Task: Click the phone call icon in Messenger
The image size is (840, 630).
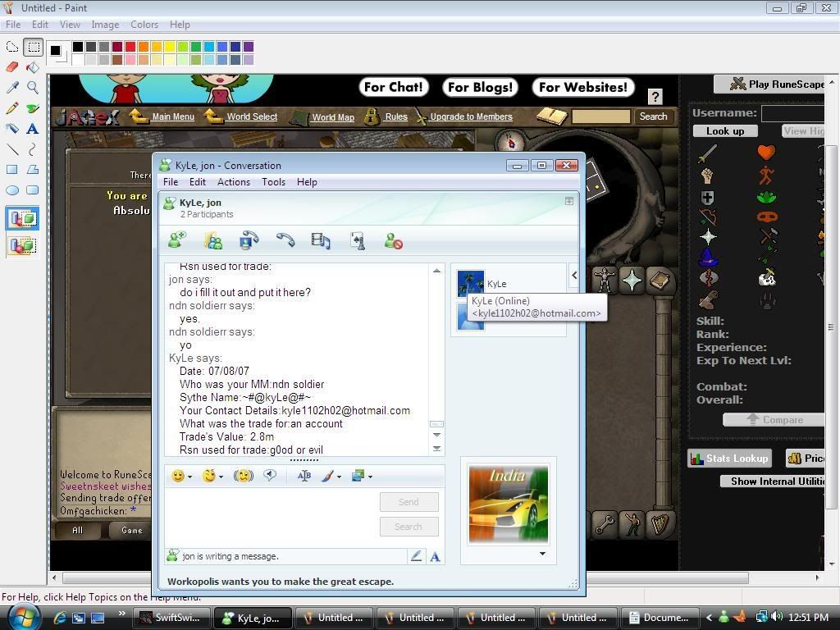Action: (285, 240)
